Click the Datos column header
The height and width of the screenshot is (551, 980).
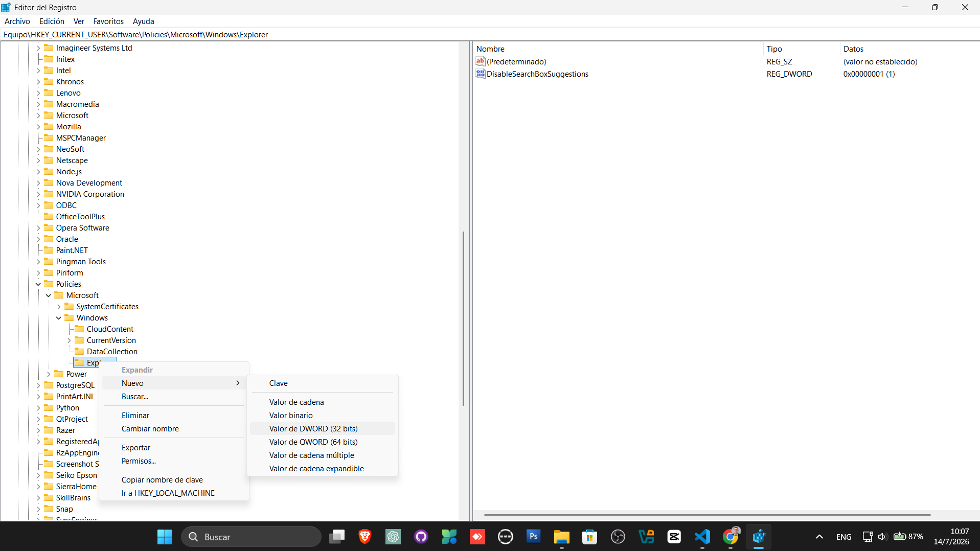point(909,49)
